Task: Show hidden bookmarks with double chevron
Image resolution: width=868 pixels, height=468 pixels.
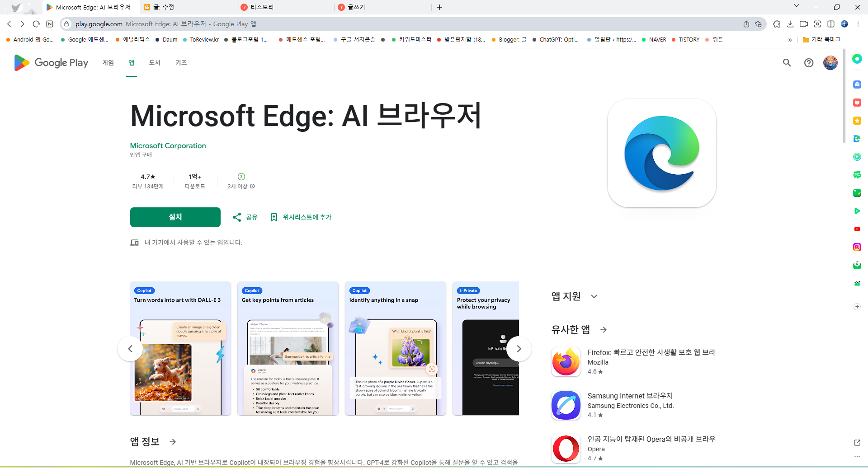Action: [790, 40]
